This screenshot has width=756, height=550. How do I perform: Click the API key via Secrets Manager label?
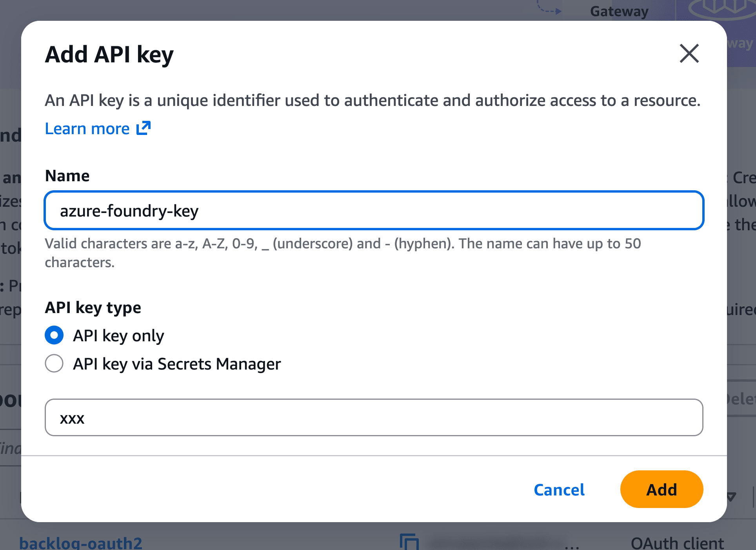click(177, 364)
